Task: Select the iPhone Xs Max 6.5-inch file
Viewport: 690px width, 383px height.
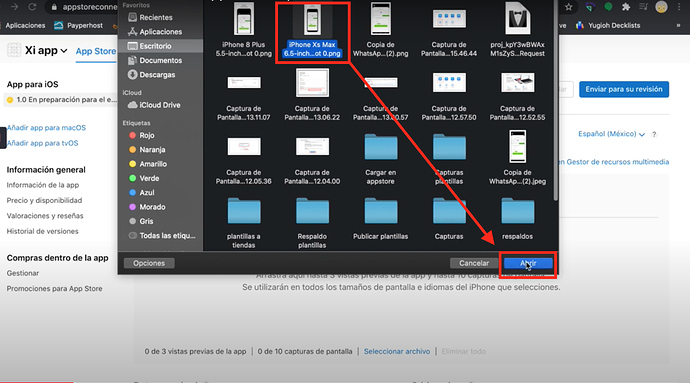Action: 312,30
